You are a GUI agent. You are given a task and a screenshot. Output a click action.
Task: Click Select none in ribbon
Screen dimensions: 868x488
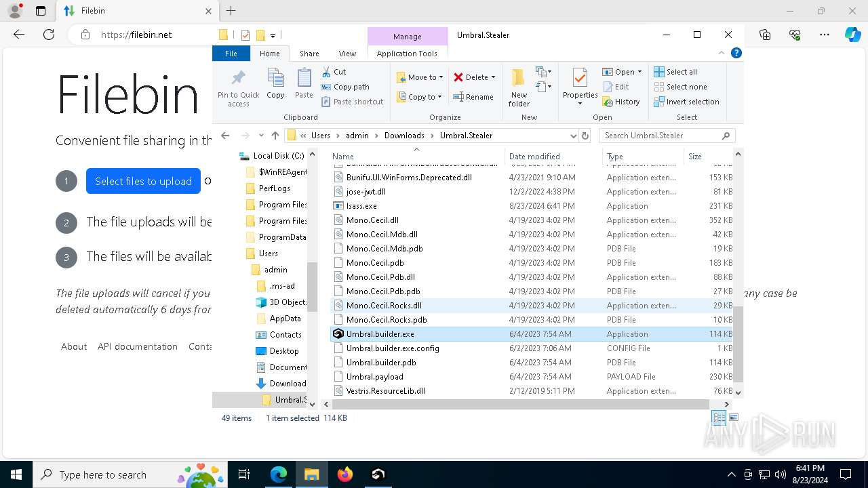pos(680,87)
